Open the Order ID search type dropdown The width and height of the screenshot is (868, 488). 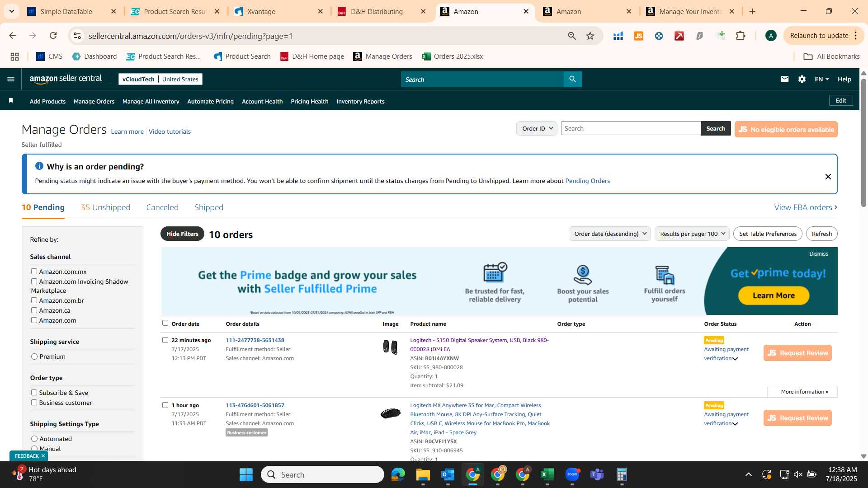point(537,128)
